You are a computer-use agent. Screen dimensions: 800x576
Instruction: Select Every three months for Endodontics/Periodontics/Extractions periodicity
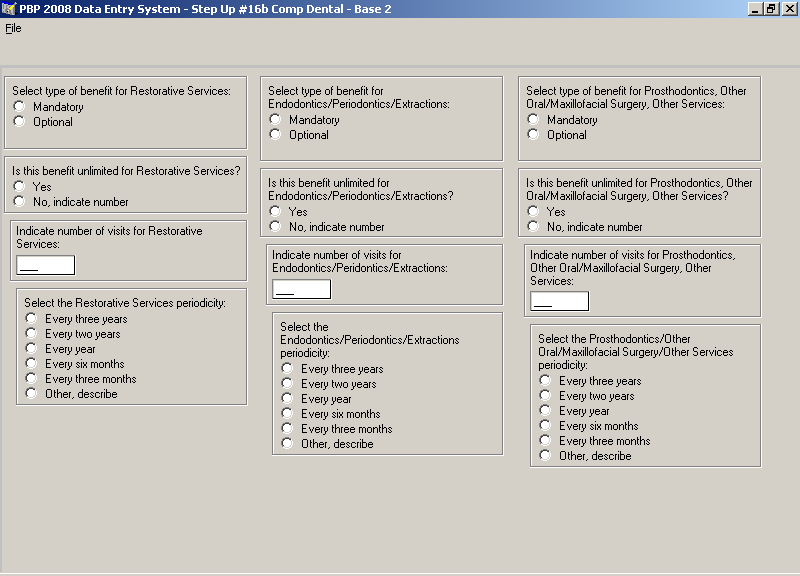tap(288, 429)
